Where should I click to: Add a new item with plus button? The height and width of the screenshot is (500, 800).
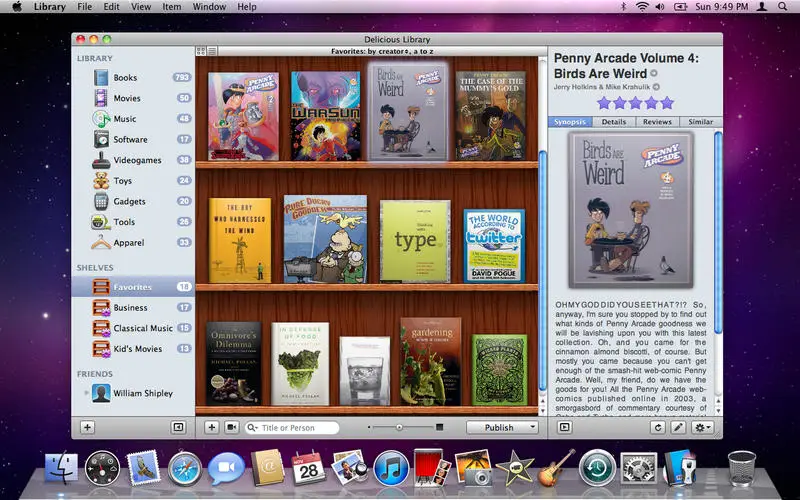click(211, 427)
